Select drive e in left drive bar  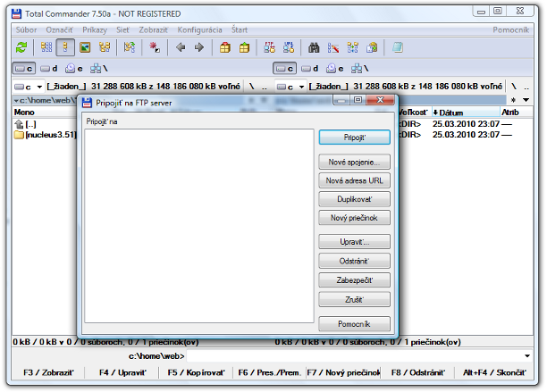click(74, 69)
